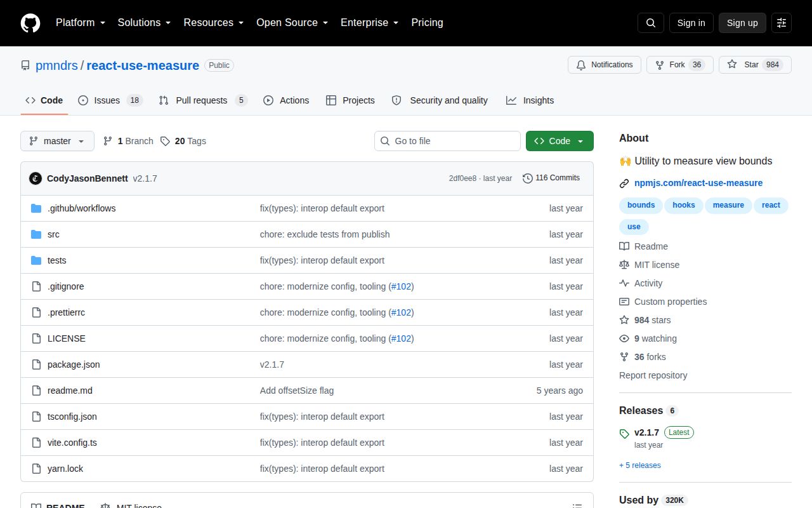Open npmjs.com/react-use-measure link
This screenshot has height=508, width=812.
coord(698,183)
